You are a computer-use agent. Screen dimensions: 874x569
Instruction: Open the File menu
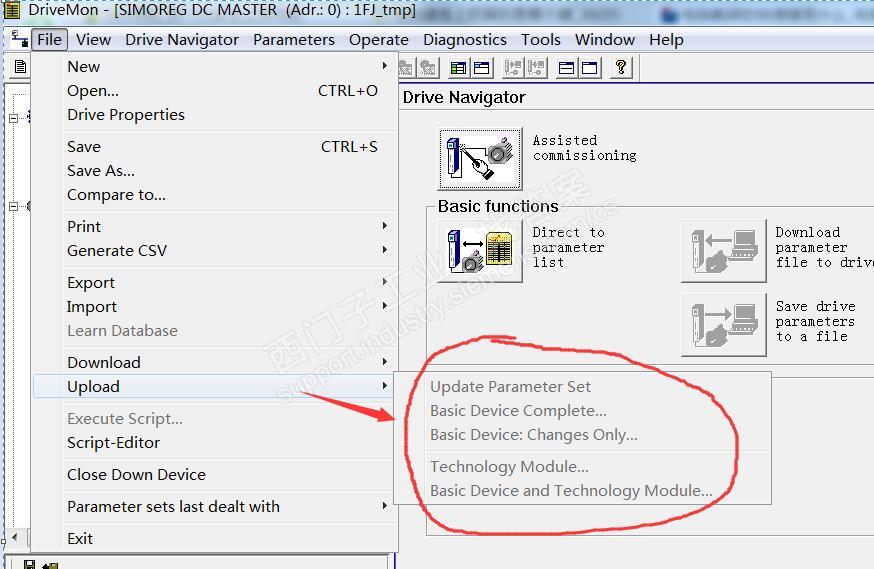pyautogui.click(x=50, y=40)
